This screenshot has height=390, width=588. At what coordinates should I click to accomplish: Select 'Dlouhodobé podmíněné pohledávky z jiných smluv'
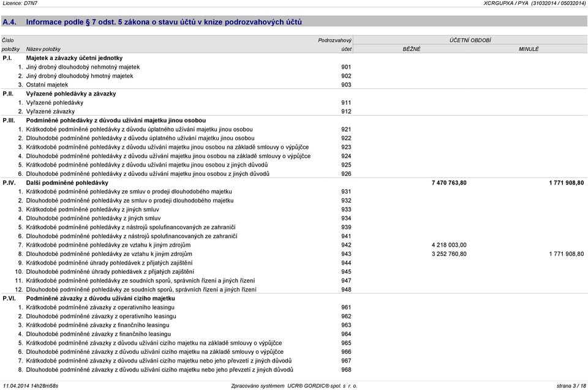pyautogui.click(x=93, y=219)
